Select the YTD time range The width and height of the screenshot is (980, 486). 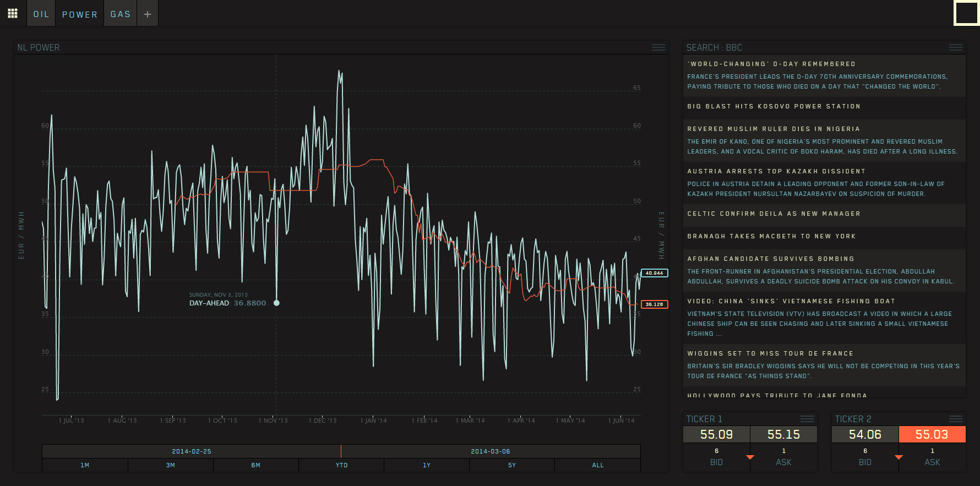pyautogui.click(x=341, y=465)
